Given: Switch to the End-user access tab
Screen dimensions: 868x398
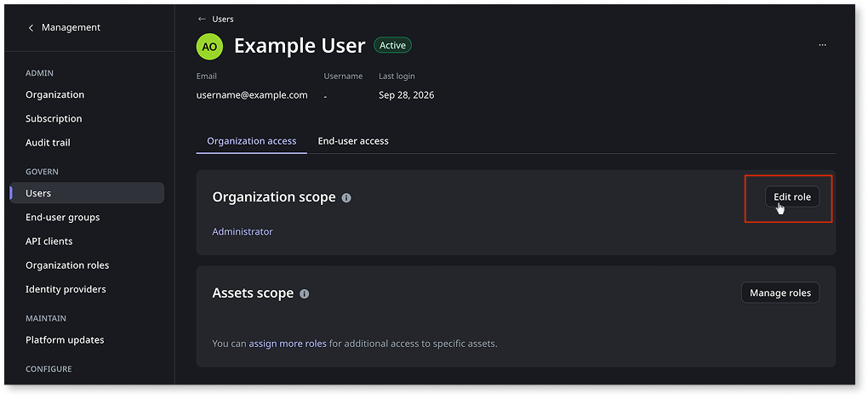Looking at the screenshot, I should pyautogui.click(x=353, y=141).
